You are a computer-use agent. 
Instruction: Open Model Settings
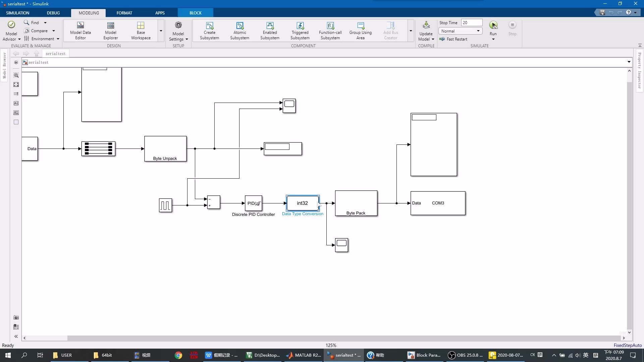[178, 30]
